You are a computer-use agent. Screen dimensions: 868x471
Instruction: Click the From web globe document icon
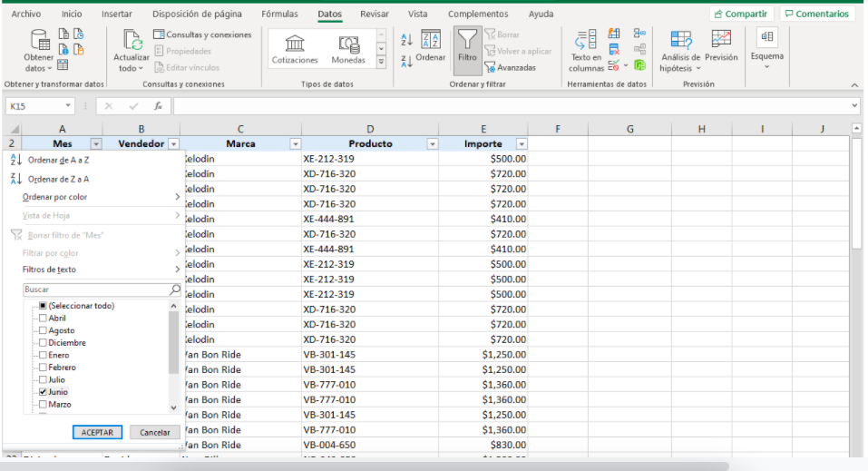tap(63, 50)
